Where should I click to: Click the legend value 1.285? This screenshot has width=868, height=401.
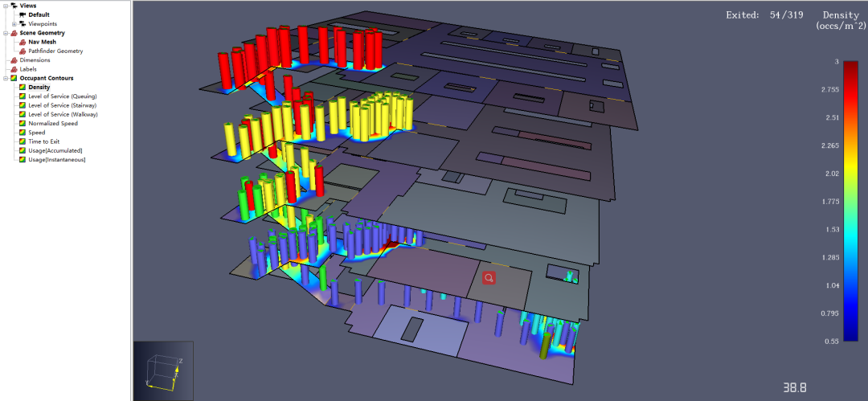[x=829, y=257]
